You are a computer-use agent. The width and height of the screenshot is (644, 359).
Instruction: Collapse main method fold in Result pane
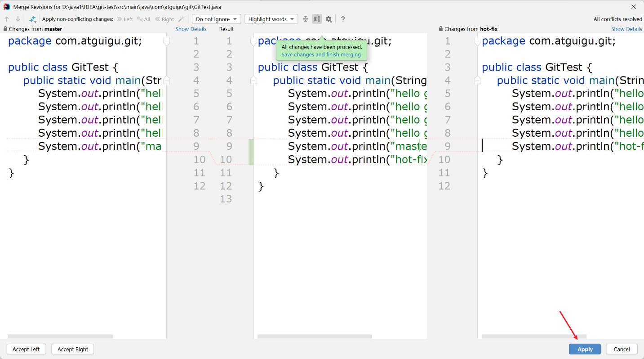[x=253, y=80]
